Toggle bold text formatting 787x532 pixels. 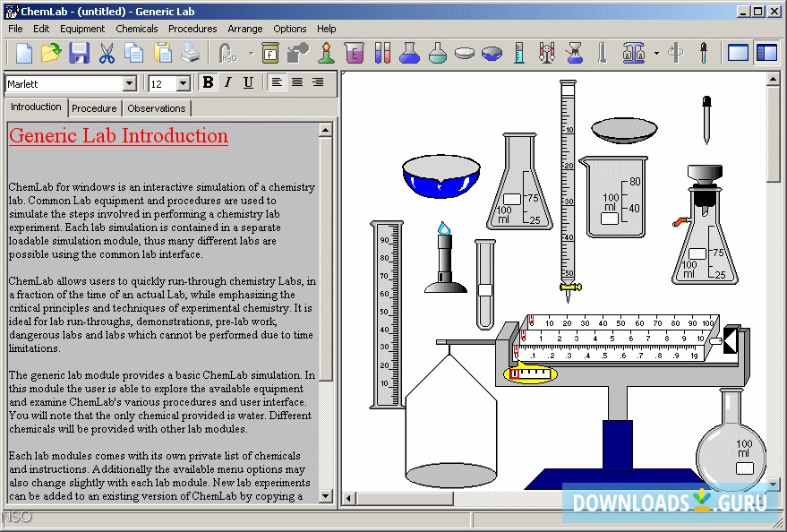tap(208, 82)
